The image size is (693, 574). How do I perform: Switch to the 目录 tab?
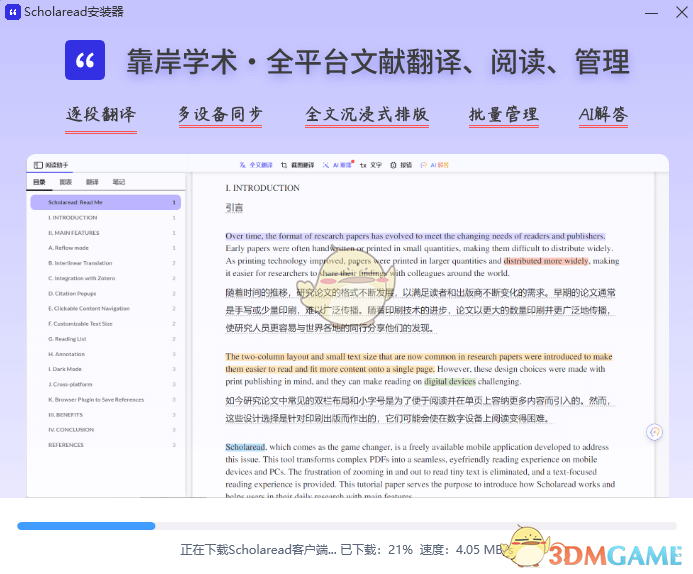(x=39, y=182)
